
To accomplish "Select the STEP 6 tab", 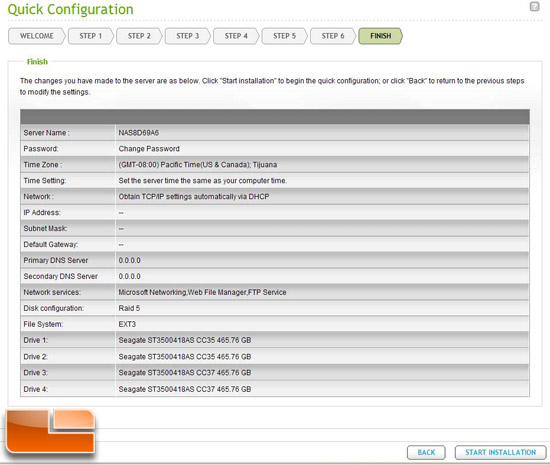I will click(x=333, y=36).
